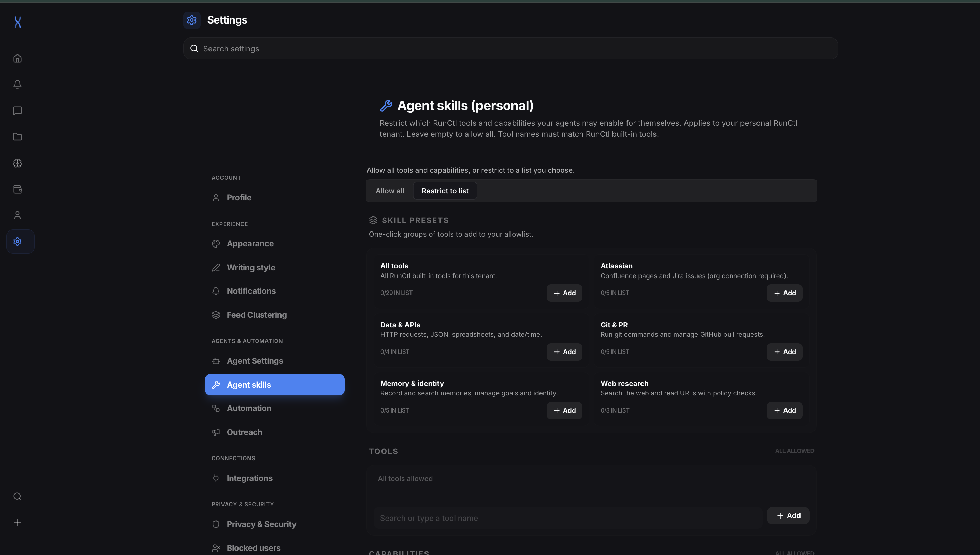Open the Appearance settings page
980x555 pixels.
pyautogui.click(x=250, y=243)
